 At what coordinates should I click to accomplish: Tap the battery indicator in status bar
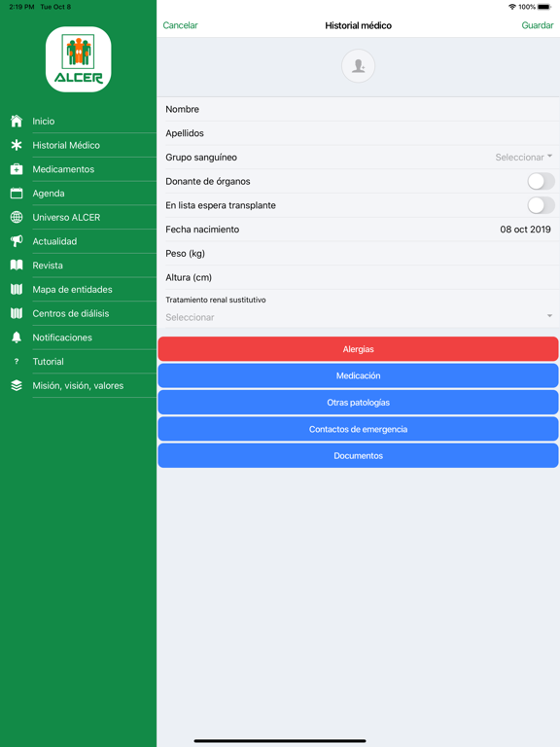tap(544, 7)
